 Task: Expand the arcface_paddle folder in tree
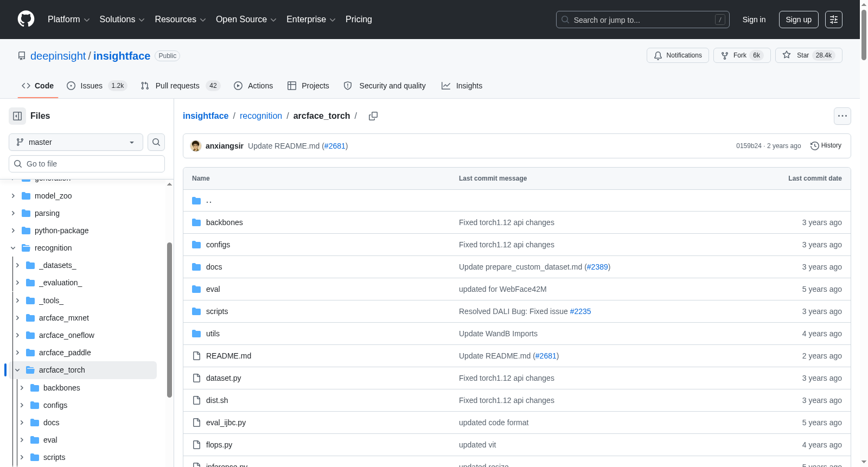point(17,353)
